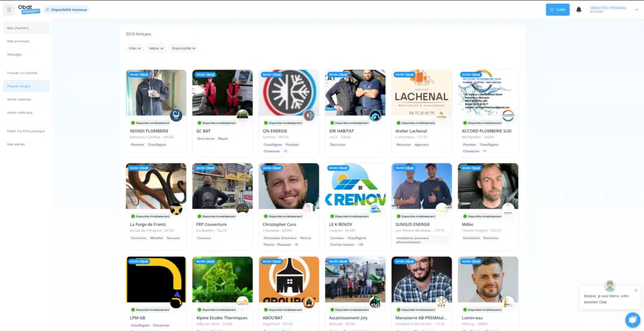644x331 pixels.
Task: Open Mes alertes in sidebar
Action: (26, 144)
